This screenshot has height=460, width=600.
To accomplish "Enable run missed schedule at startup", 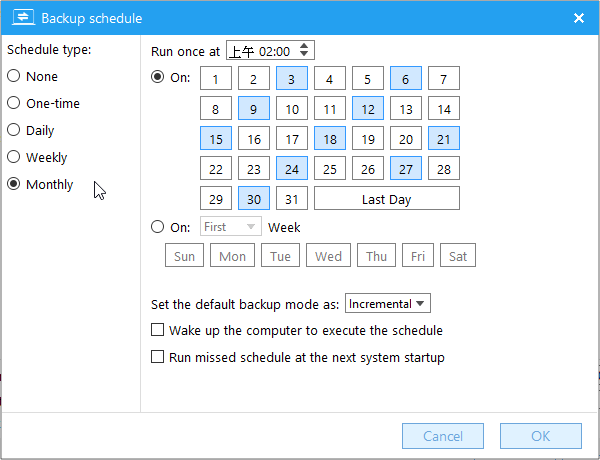I will (157, 357).
